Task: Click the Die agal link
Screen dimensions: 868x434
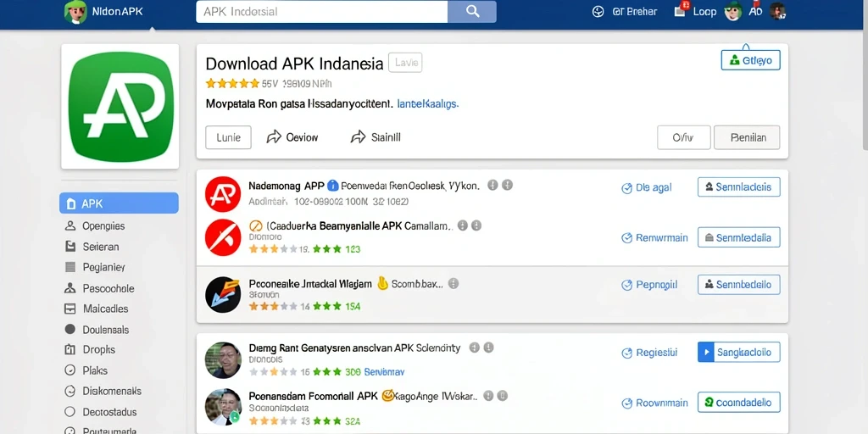Action: (x=647, y=187)
